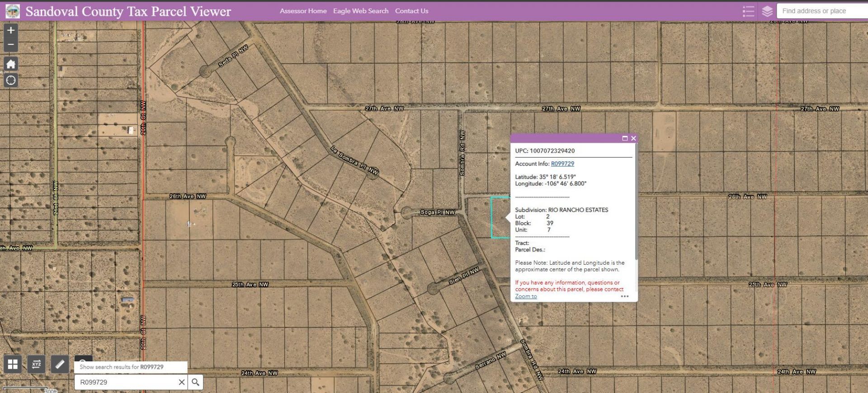Click the Sandoval County seal logo
This screenshot has height=393, width=868.
(x=13, y=11)
